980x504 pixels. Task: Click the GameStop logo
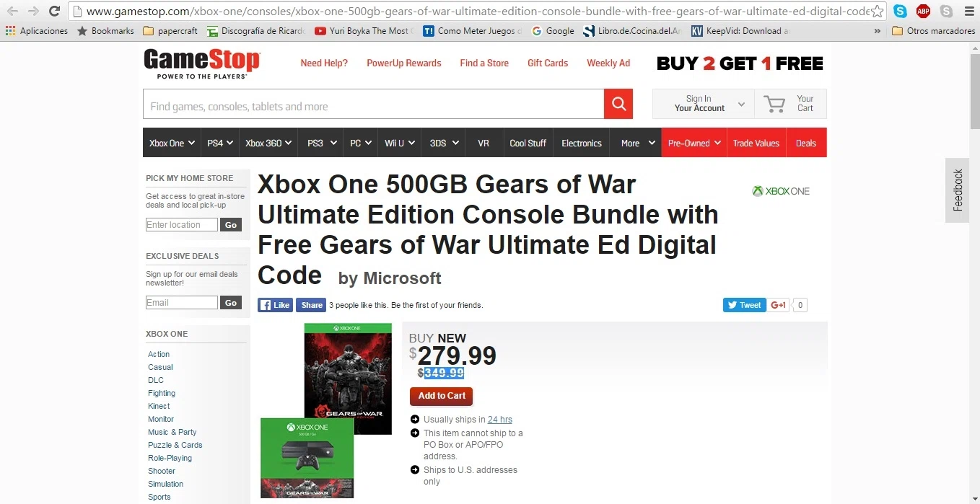tap(201, 63)
